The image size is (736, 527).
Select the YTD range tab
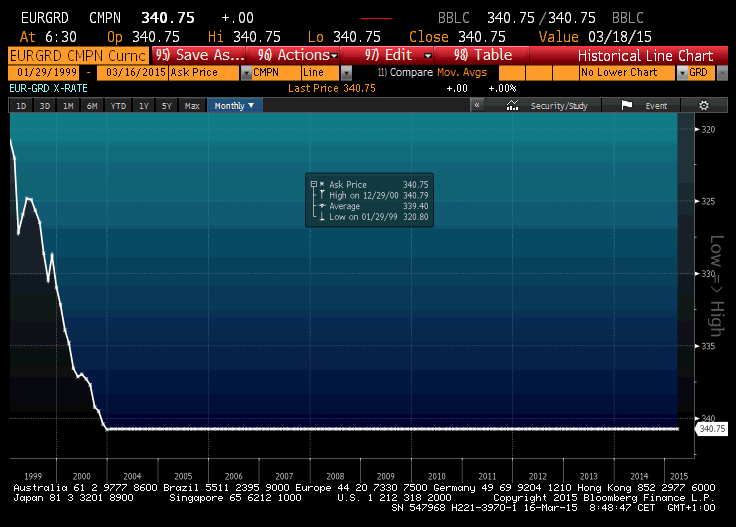point(118,106)
